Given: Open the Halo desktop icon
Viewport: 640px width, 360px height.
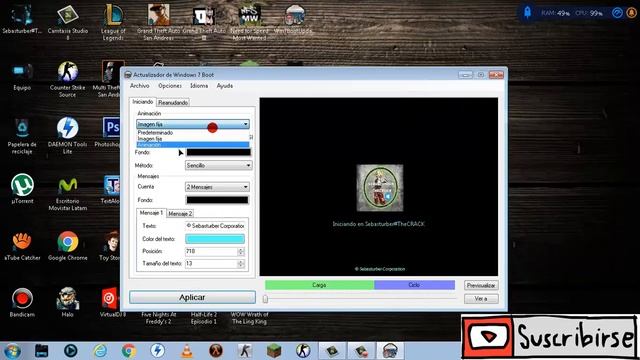Looking at the screenshot, I should tap(68, 302).
